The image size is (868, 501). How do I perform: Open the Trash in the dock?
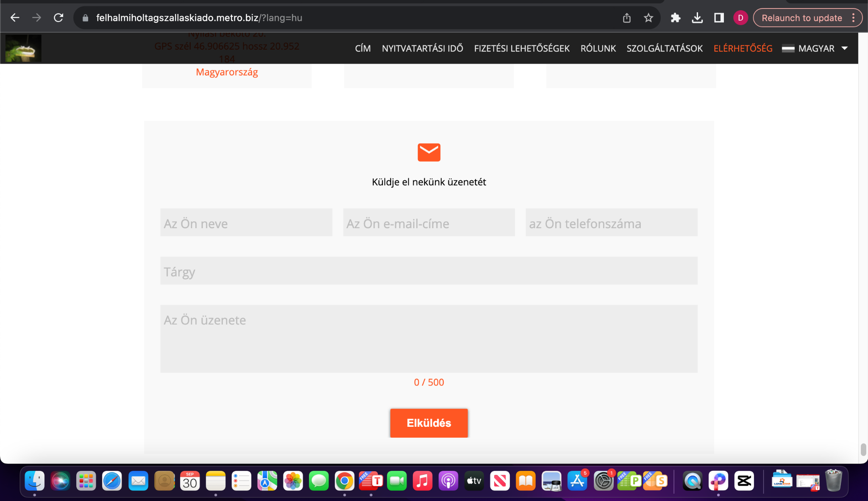[x=833, y=481]
